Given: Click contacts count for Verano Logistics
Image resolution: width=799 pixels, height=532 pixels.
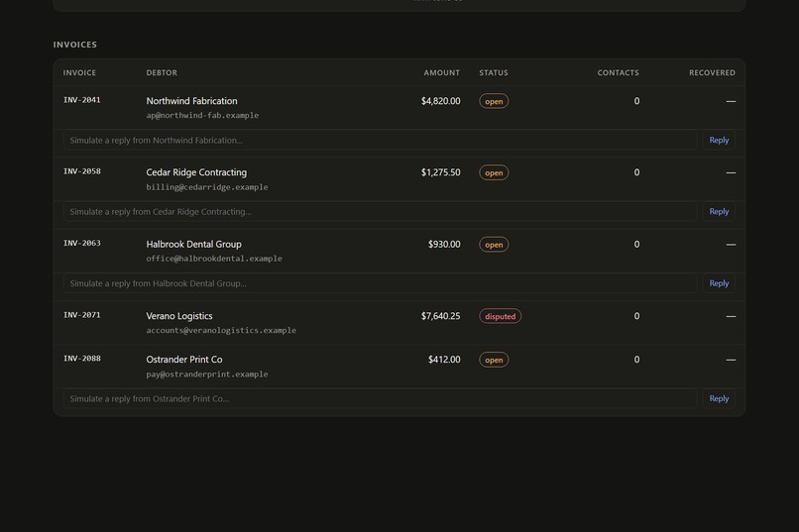Looking at the screenshot, I should 636,316.
